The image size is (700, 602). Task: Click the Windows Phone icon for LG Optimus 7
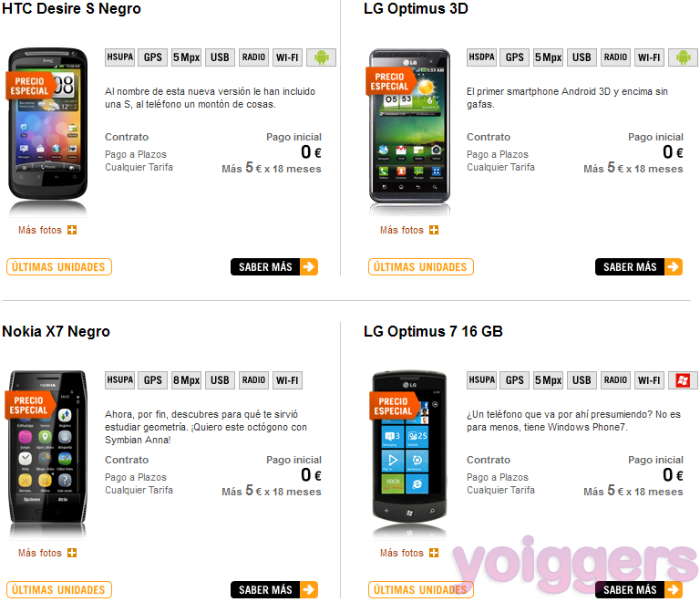click(683, 380)
